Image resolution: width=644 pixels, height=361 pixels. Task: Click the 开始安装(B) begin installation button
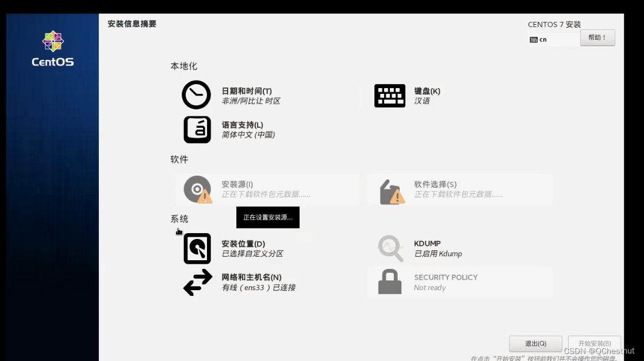595,343
